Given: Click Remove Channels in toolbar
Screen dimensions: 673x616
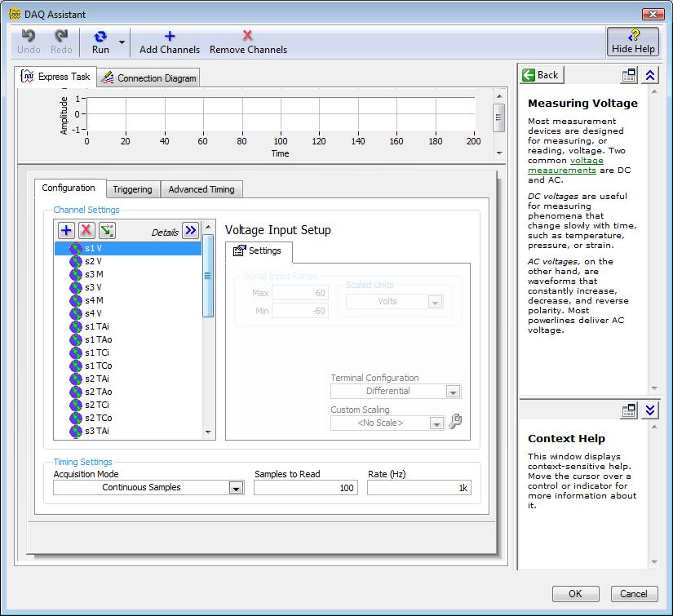Looking at the screenshot, I should click(x=248, y=42).
